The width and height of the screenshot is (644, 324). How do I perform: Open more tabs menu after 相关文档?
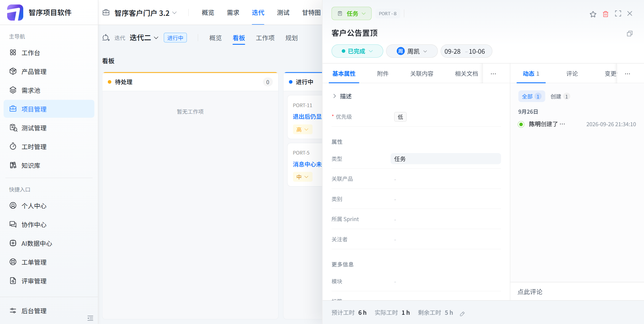click(x=493, y=74)
